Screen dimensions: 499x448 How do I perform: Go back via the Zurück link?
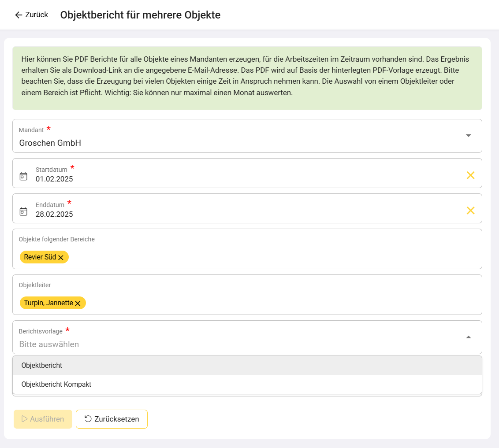coord(36,15)
